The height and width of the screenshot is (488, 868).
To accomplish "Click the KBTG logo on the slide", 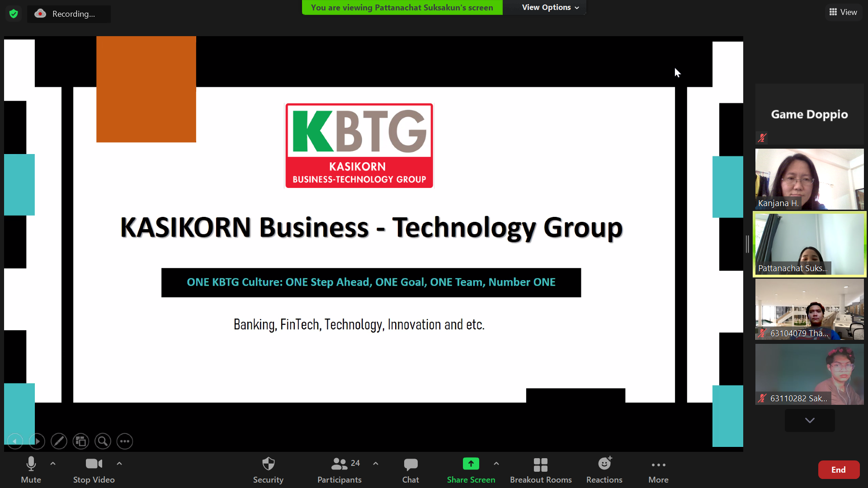I will (359, 145).
